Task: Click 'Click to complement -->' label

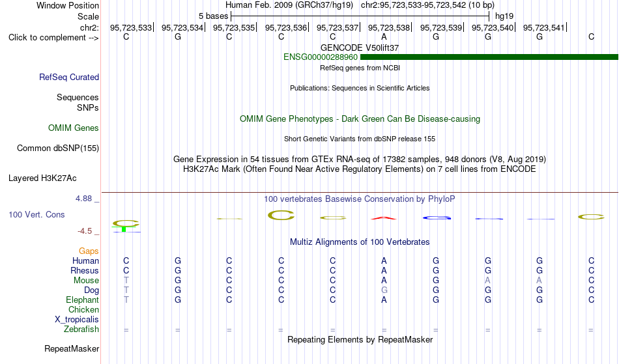Action: point(53,38)
